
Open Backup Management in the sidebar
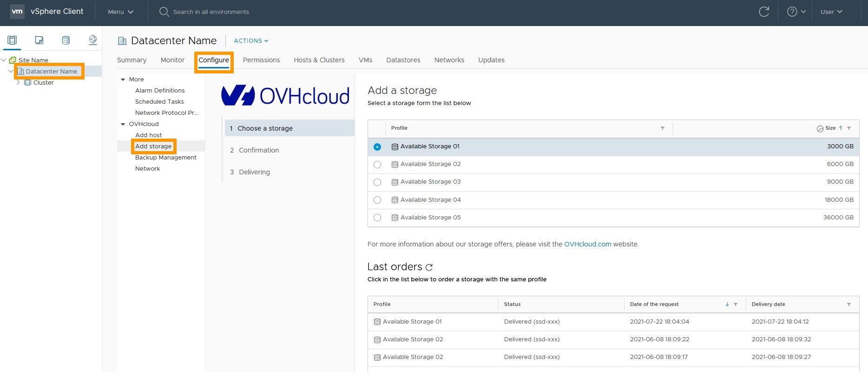pos(166,158)
